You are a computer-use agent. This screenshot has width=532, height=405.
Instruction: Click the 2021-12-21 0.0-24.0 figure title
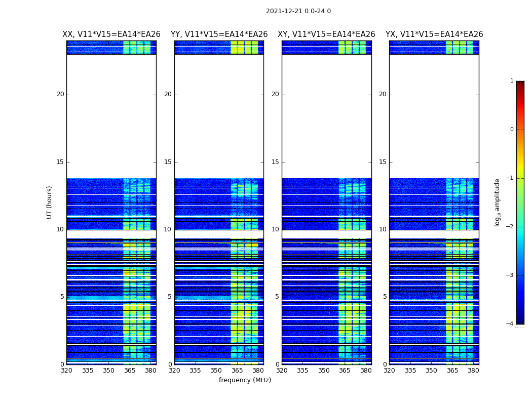(298, 11)
